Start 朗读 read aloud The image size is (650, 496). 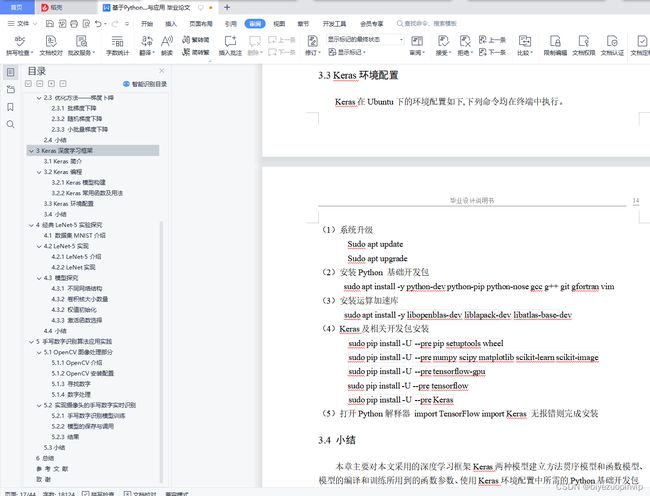tap(167, 45)
